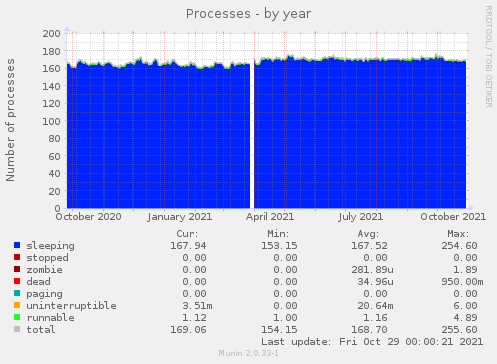Click the 'October 2020' x-axis label
The width and height of the screenshot is (497, 364).
tap(88, 217)
